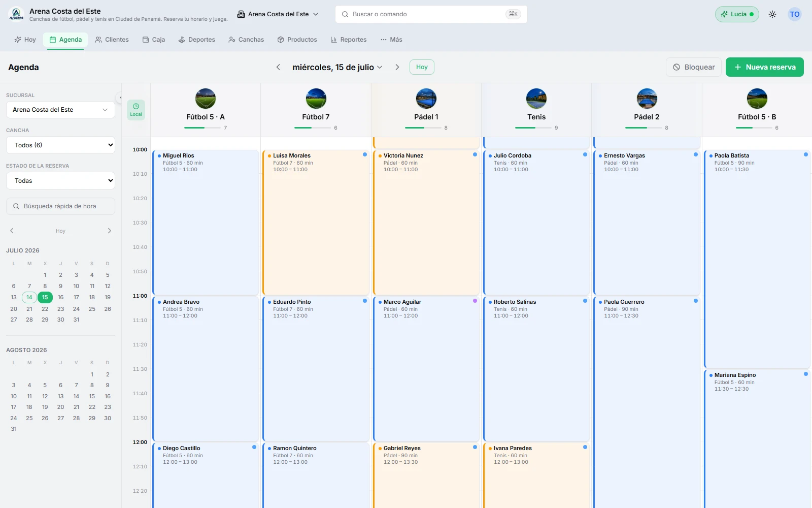The height and width of the screenshot is (508, 812).
Task: Open Eduardo Pinto Fútbol 7 reservation
Action: [316, 369]
